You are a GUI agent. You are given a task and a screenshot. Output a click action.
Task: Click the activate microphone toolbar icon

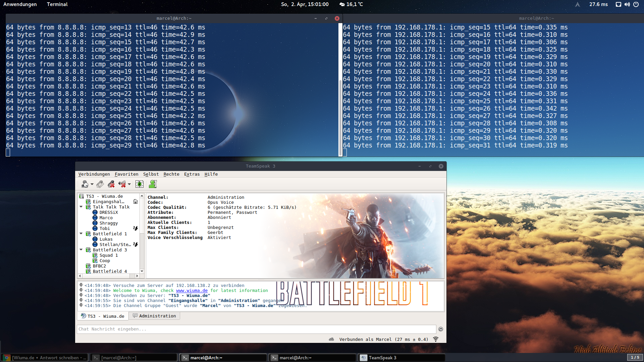[x=100, y=184]
